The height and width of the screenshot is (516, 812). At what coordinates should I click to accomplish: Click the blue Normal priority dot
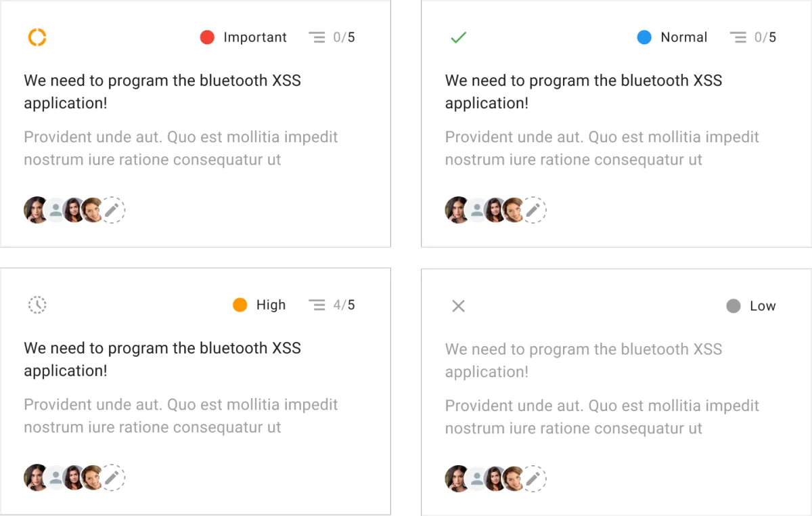click(644, 37)
